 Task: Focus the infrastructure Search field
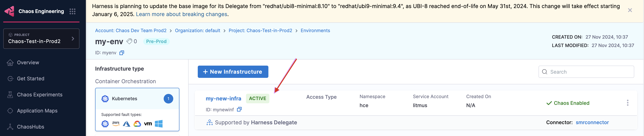[586, 72]
